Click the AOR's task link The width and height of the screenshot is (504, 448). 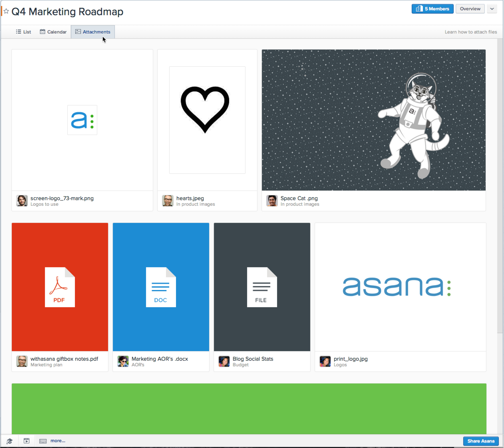pos(138,365)
